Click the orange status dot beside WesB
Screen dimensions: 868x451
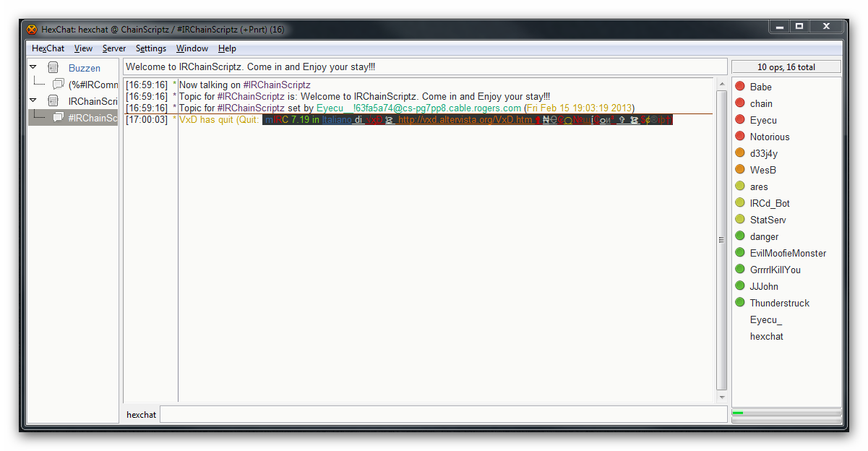point(739,170)
